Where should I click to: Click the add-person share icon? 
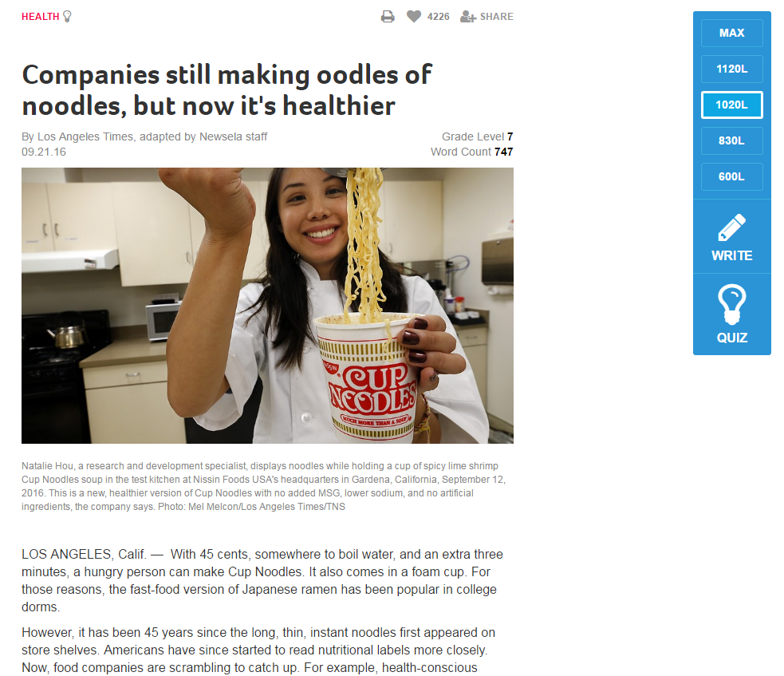[x=468, y=17]
